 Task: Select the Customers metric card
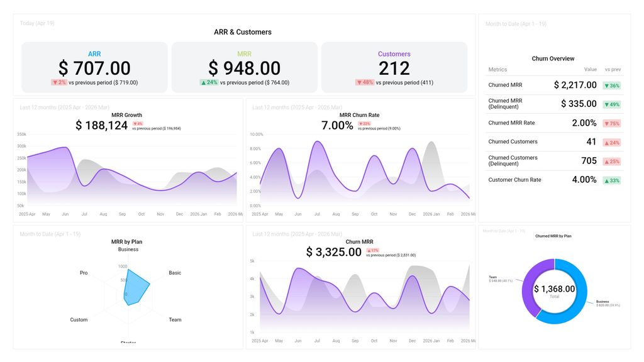[394, 66]
